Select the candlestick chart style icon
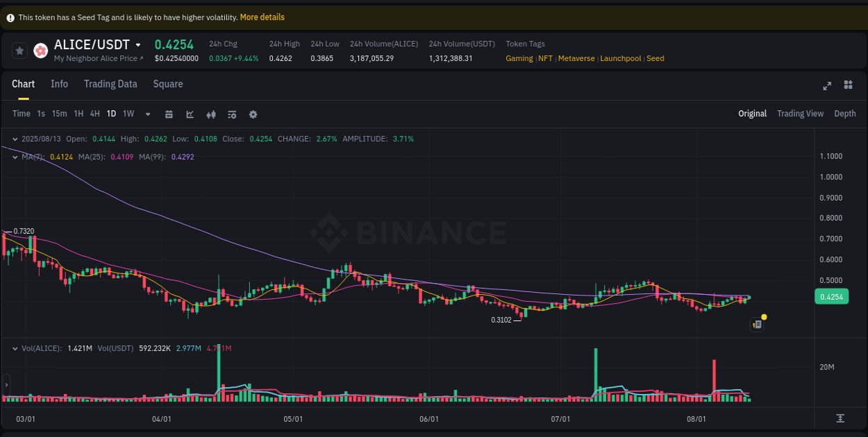868x437 pixels. [x=211, y=114]
